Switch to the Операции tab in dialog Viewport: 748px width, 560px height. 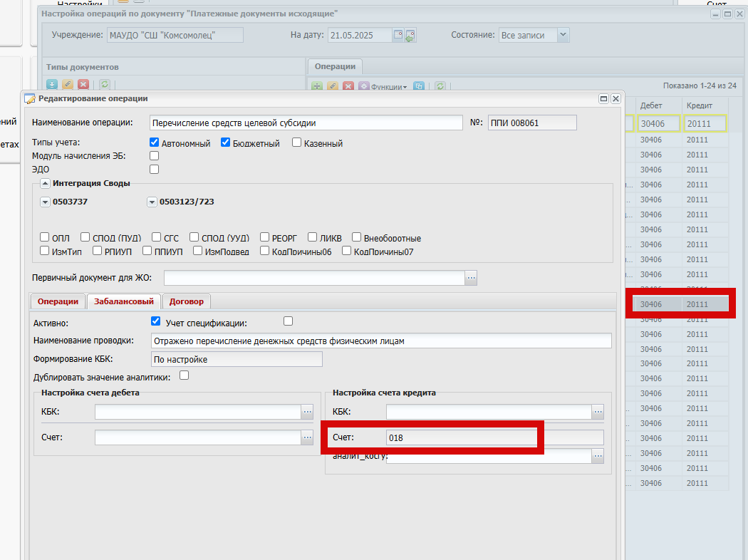tap(58, 301)
